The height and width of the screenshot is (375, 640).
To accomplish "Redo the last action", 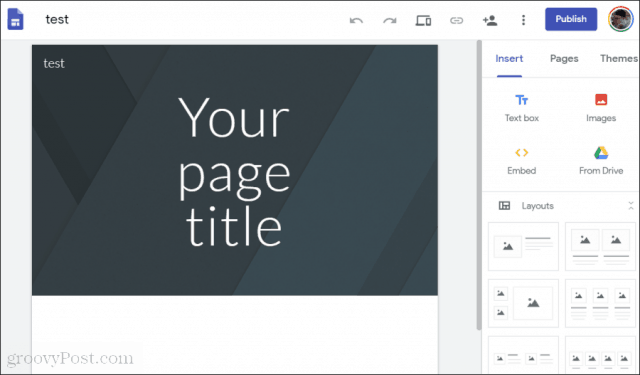I will (390, 20).
